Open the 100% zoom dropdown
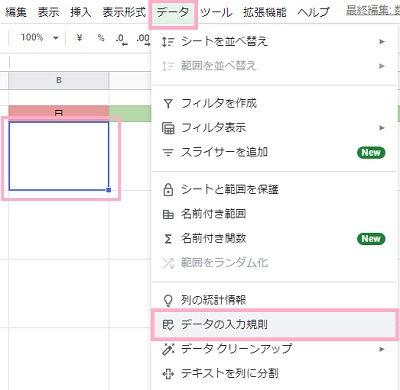This screenshot has width=400, height=390. [x=39, y=37]
